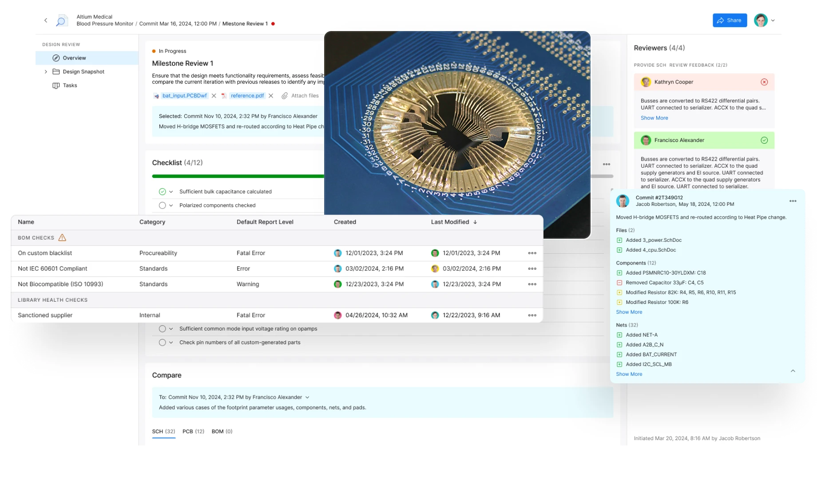Screen dimensions: 817x504
Task: Open options for On custom blacklist row
Action: tap(532, 253)
